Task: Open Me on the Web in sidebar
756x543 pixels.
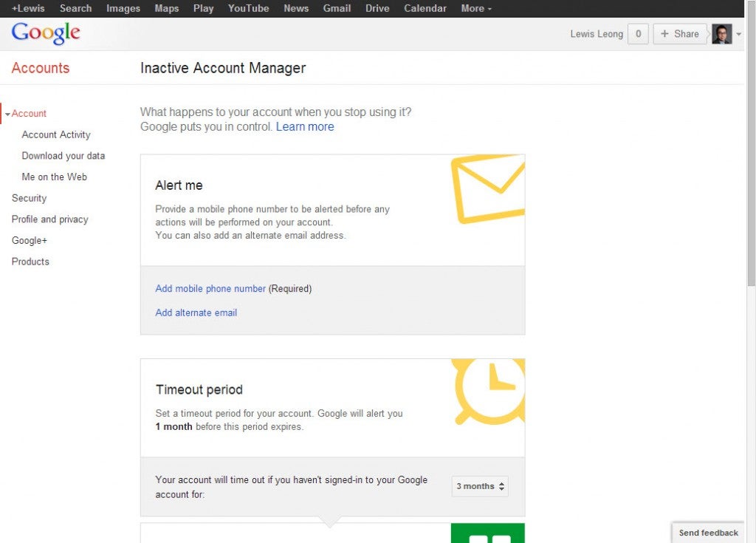Action: click(54, 177)
